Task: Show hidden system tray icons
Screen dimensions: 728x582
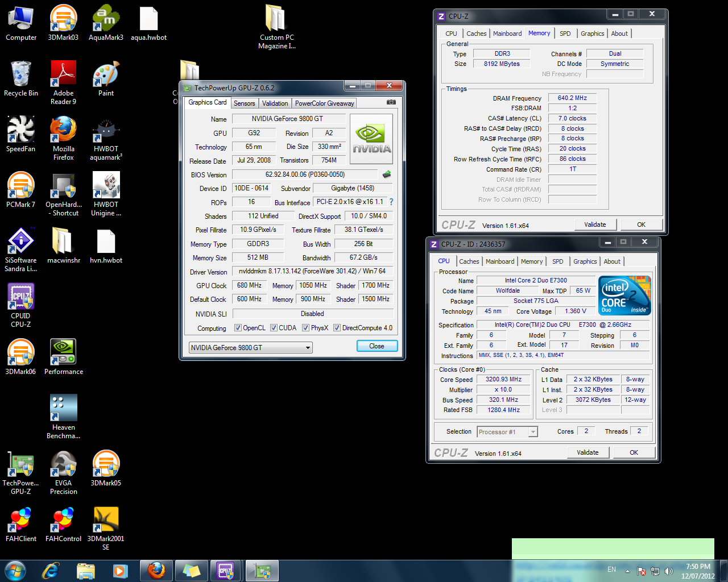Action: point(627,571)
